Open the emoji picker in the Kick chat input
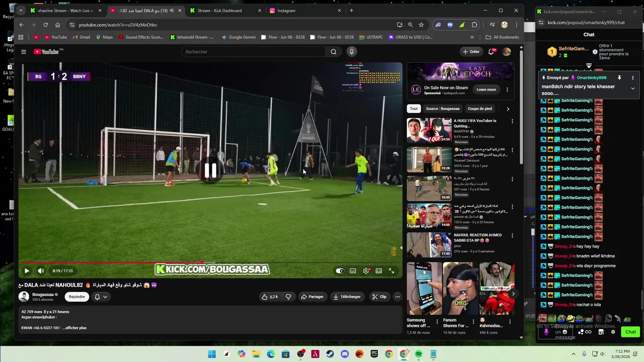The image size is (644, 362). (x=565, y=332)
